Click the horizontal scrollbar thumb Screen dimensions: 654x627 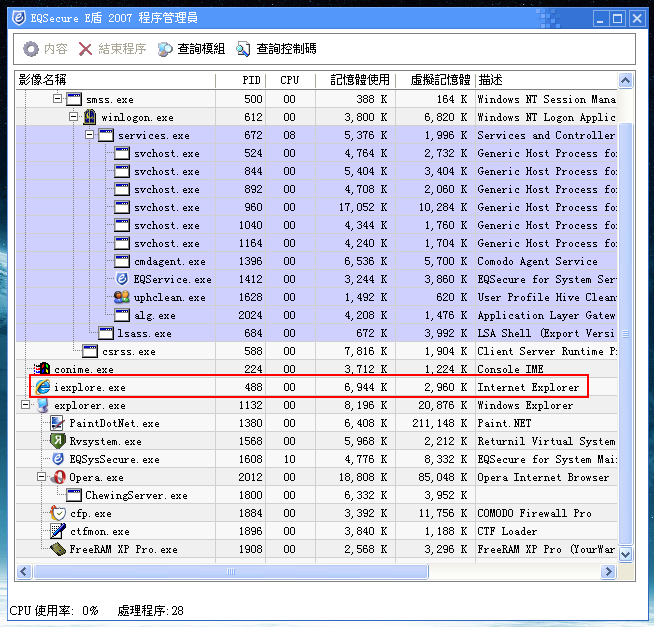[x=231, y=571]
